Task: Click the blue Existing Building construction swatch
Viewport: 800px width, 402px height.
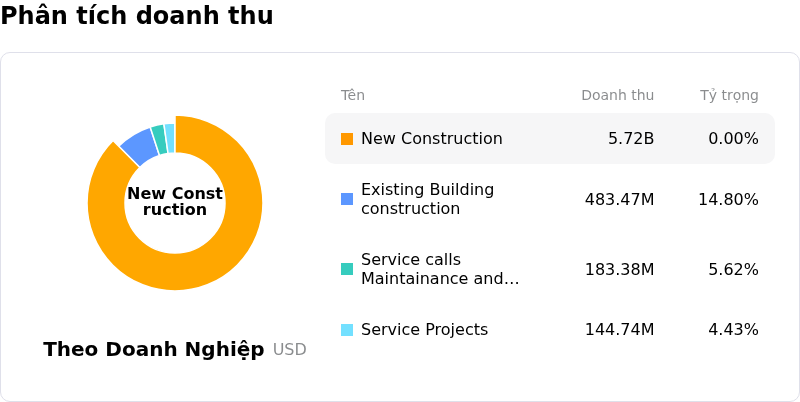Action: (x=347, y=199)
